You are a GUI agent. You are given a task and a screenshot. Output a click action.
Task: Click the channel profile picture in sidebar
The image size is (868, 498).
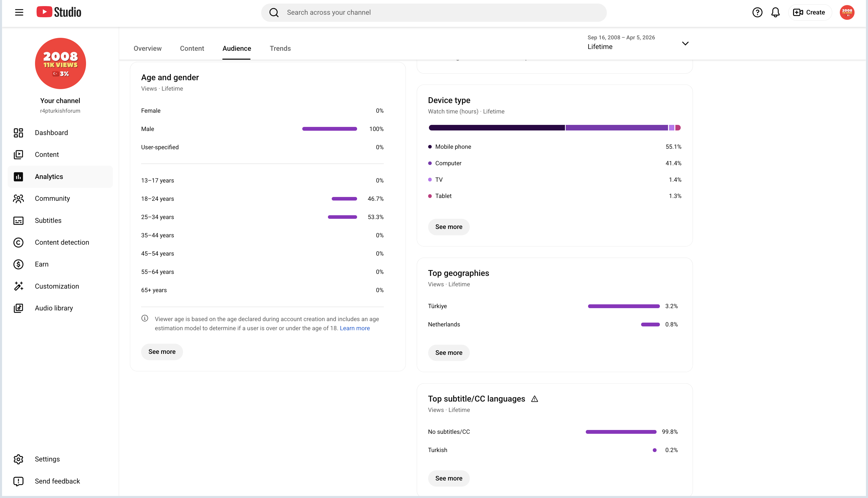click(x=61, y=64)
